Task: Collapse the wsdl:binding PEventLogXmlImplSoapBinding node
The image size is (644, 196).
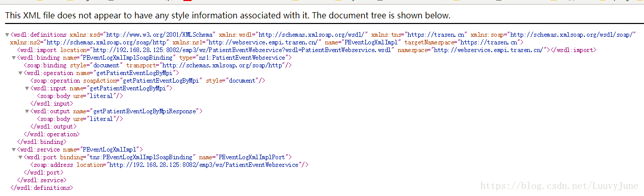Action: pyautogui.click(x=13, y=58)
